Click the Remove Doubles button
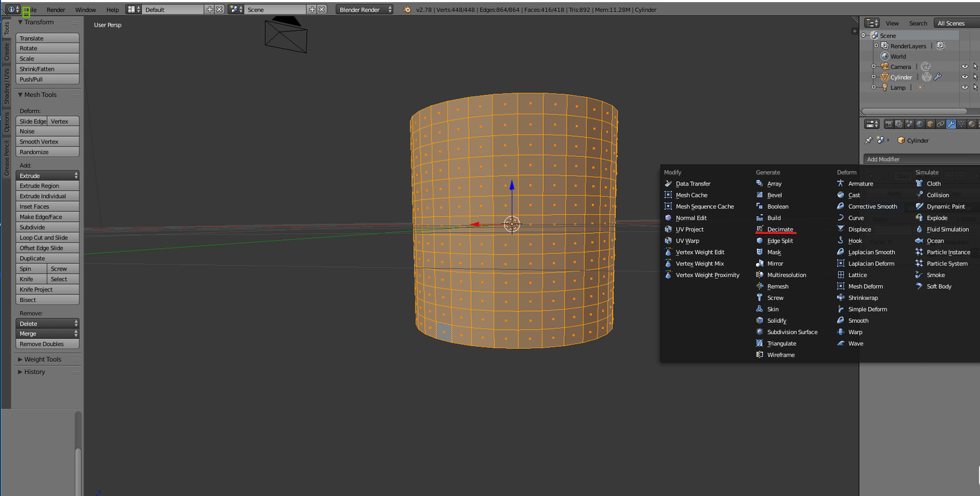 (47, 344)
